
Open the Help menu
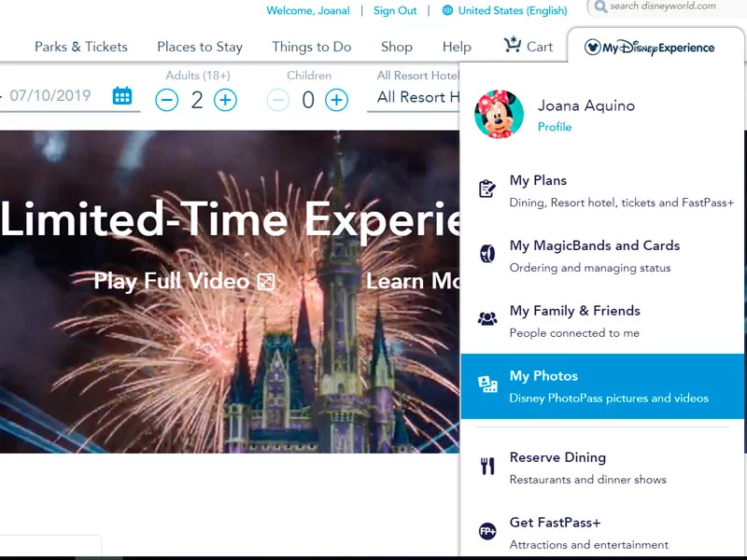click(x=457, y=47)
